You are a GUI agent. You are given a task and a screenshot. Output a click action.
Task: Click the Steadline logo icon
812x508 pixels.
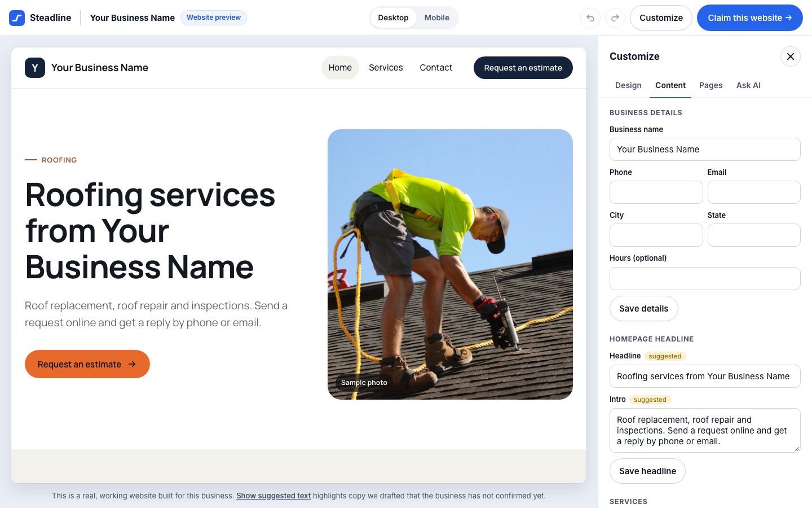click(x=17, y=18)
